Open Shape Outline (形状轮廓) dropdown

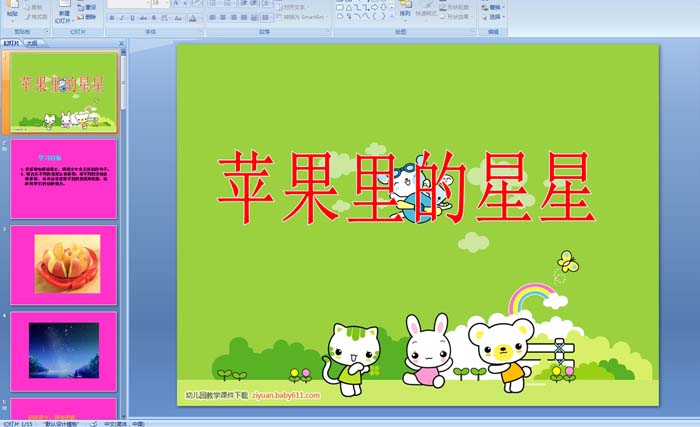[454, 8]
